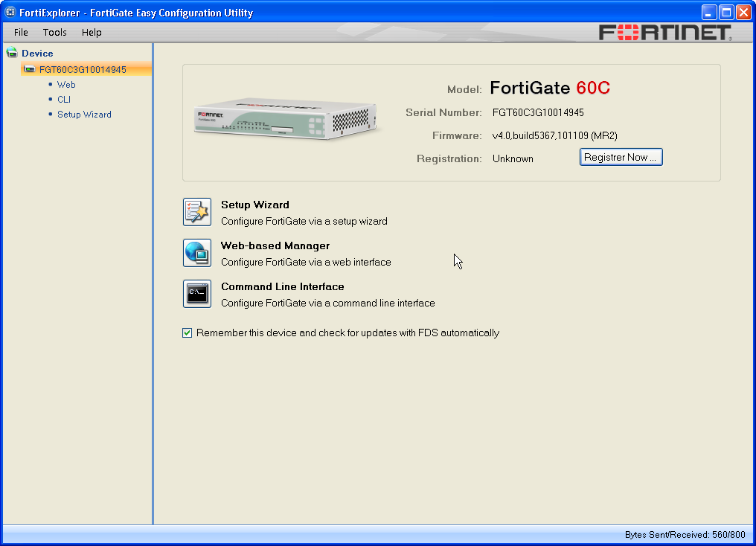Click the FGT60C3G10014945 device icon in tree
Image resolution: width=756 pixels, height=546 pixels.
coord(30,69)
